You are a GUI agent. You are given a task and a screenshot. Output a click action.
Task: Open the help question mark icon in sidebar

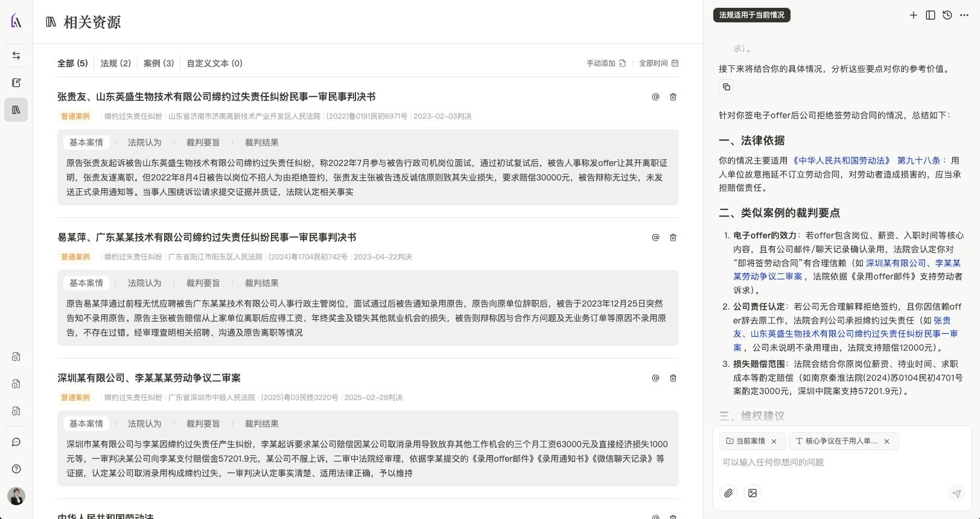point(16,469)
